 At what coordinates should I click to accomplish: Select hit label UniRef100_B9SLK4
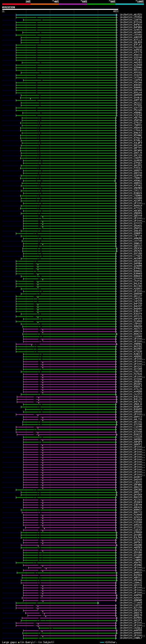tap(131, 93)
